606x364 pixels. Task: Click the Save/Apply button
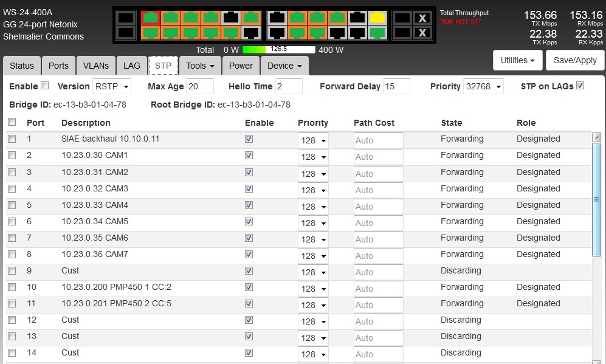pos(575,60)
